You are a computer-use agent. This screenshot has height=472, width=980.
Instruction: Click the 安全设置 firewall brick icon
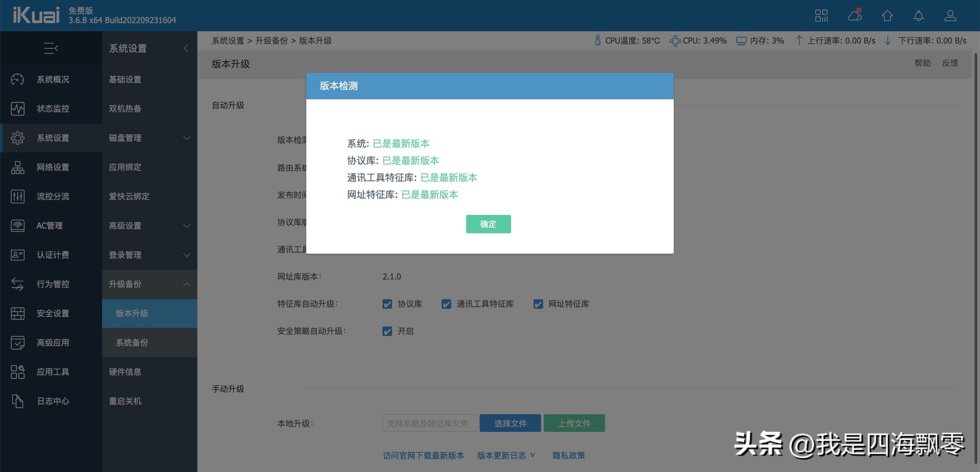pos(17,314)
